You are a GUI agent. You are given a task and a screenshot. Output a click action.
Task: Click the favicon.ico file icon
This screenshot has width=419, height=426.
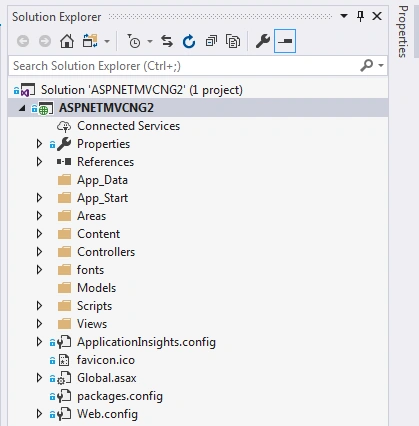[x=64, y=360]
